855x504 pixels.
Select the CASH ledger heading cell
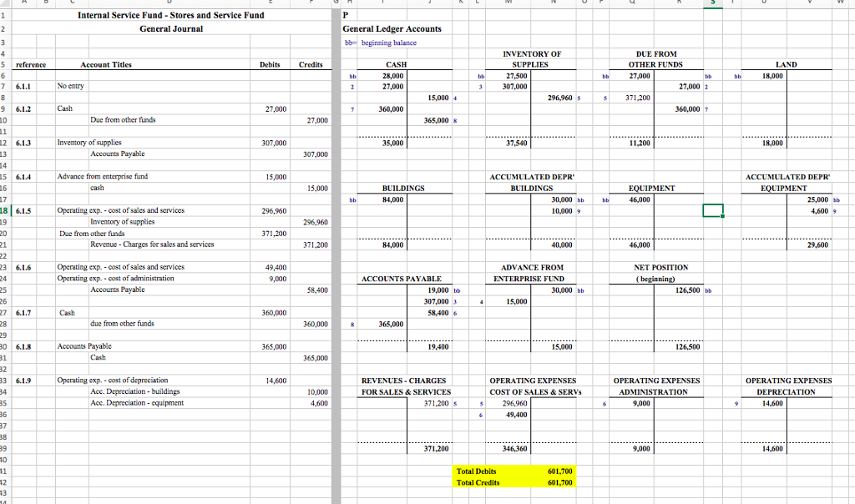[395, 64]
